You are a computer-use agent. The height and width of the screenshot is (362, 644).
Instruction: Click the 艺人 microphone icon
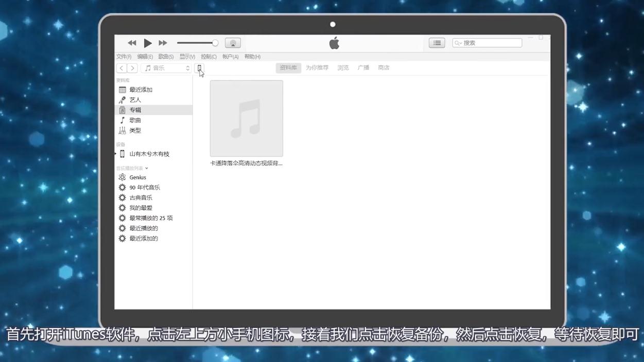[122, 100]
